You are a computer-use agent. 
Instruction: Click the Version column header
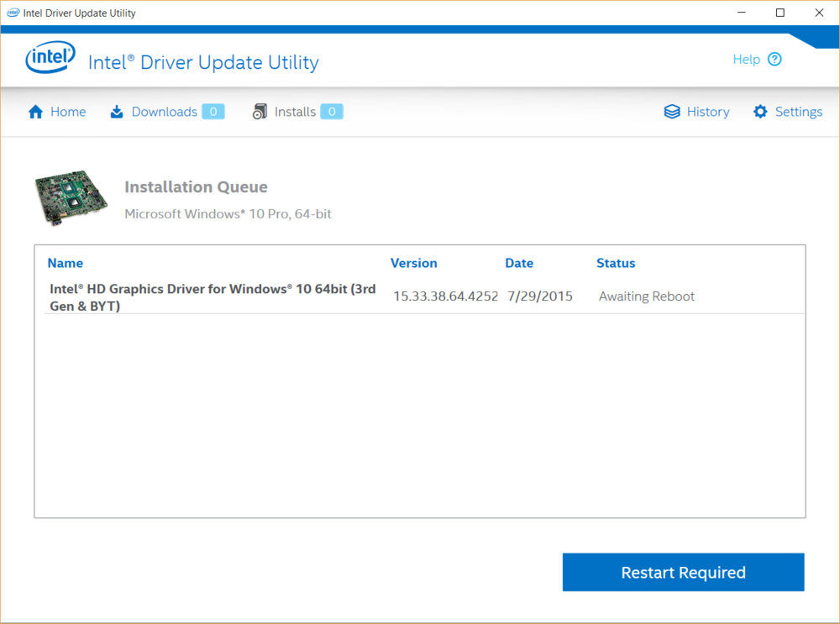pyautogui.click(x=413, y=263)
